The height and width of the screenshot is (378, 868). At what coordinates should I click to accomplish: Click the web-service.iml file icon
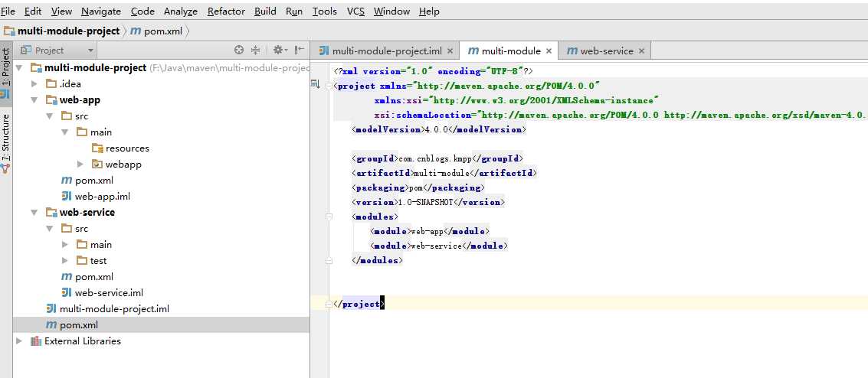[67, 292]
